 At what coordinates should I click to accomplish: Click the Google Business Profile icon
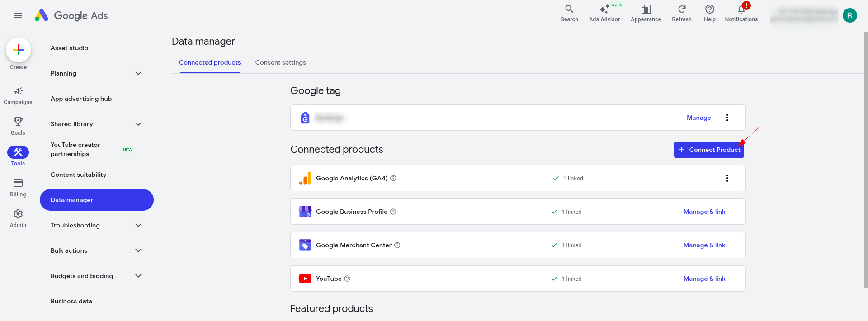tap(305, 212)
